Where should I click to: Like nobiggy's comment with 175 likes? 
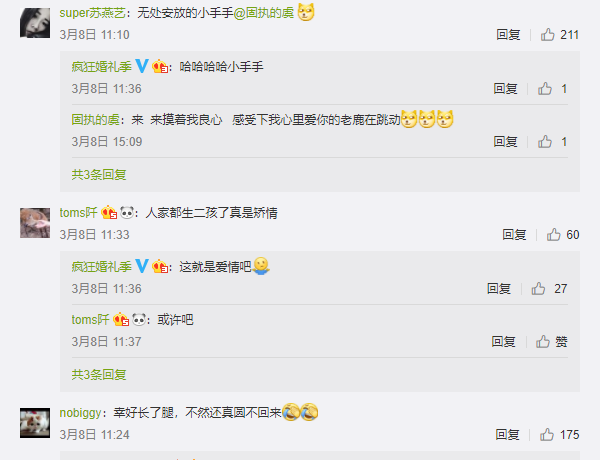tap(559, 435)
